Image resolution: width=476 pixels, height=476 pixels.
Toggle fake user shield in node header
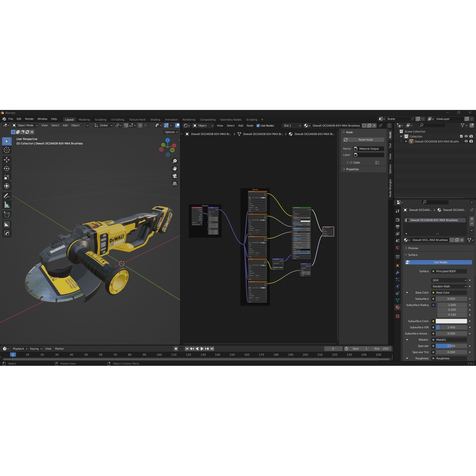pyautogui.click(x=364, y=126)
